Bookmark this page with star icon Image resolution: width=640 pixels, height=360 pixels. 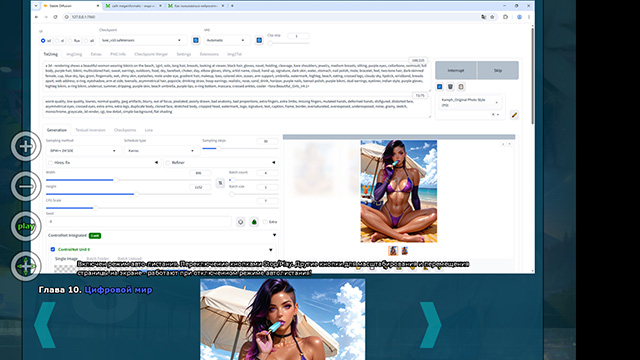pyautogui.click(x=492, y=17)
